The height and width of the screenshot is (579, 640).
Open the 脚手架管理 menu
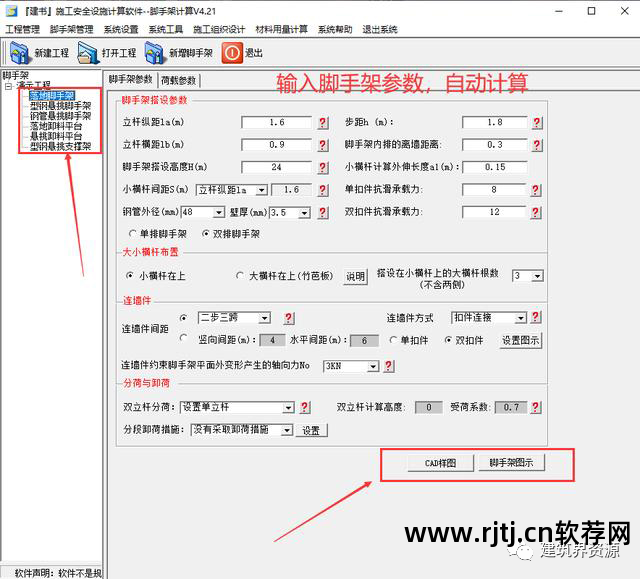(x=71, y=29)
